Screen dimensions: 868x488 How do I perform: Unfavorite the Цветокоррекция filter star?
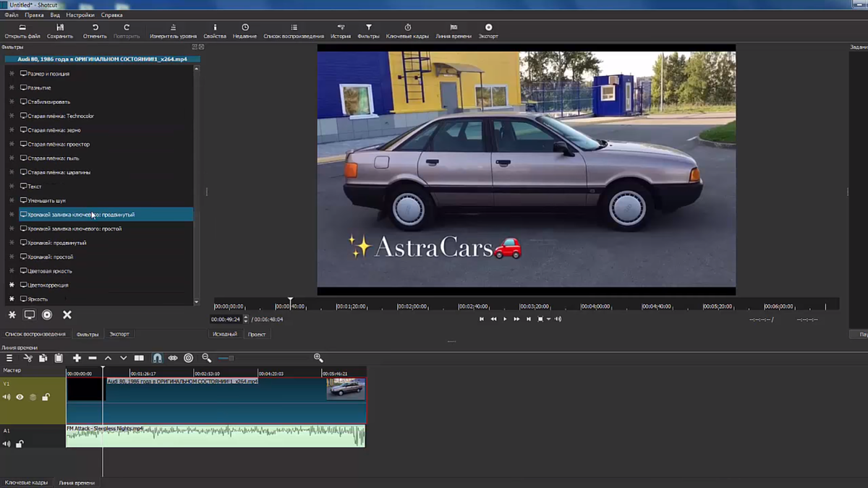(x=12, y=285)
